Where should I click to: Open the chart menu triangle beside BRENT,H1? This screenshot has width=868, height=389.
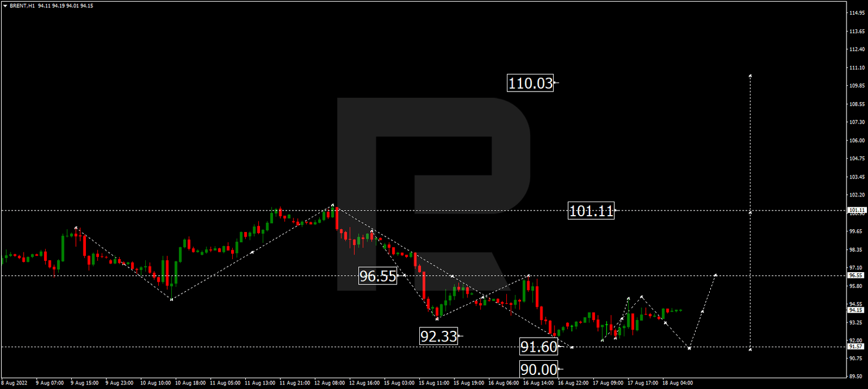5,6
